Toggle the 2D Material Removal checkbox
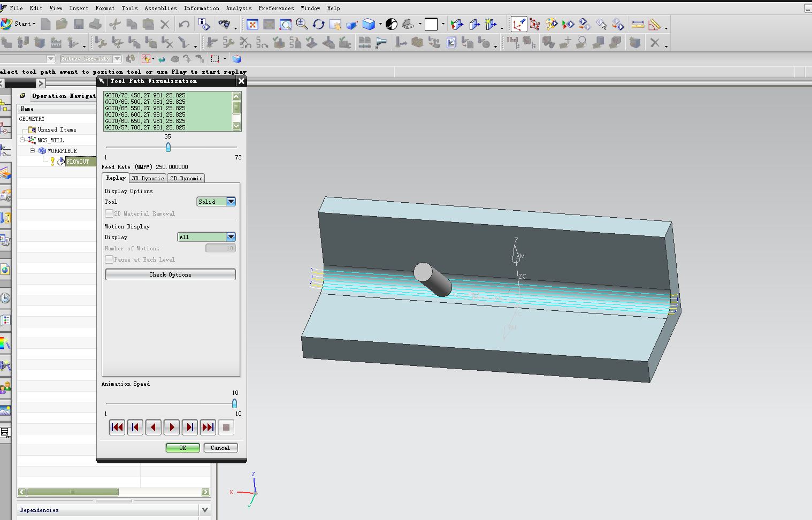The width and height of the screenshot is (812, 520). pos(109,213)
